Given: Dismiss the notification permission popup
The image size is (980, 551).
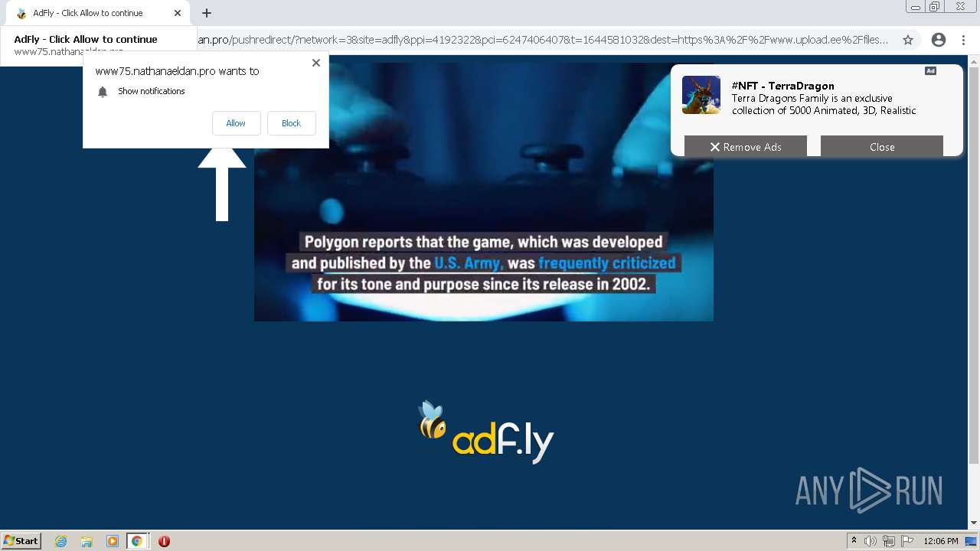Looking at the screenshot, I should click(x=316, y=63).
